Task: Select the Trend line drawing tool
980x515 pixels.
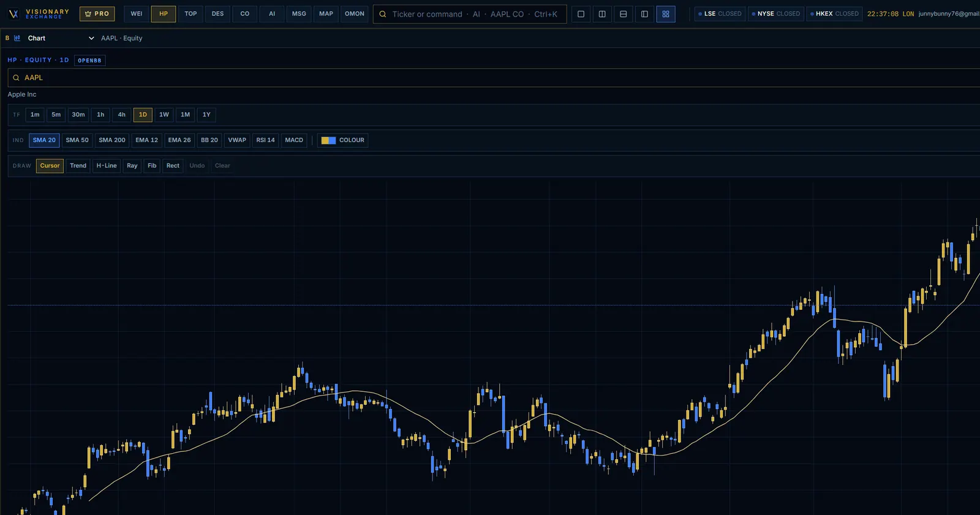Action: coord(78,166)
